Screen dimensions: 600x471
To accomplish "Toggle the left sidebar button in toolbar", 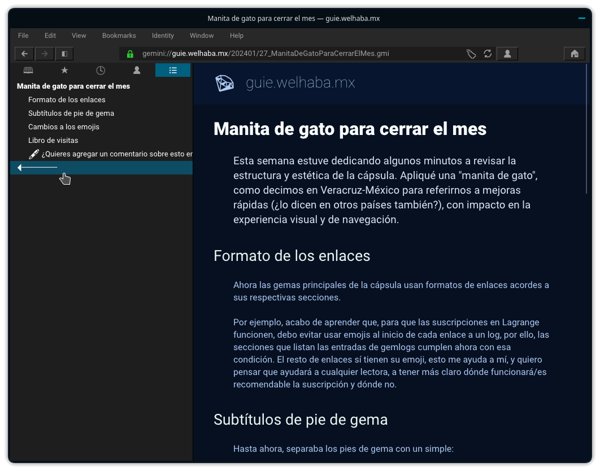I will tap(66, 53).
